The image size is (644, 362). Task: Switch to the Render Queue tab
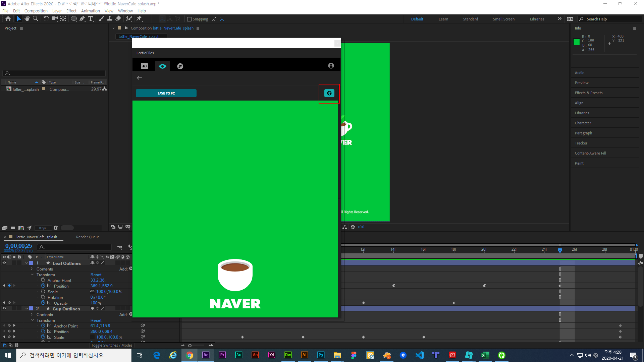pyautogui.click(x=88, y=237)
